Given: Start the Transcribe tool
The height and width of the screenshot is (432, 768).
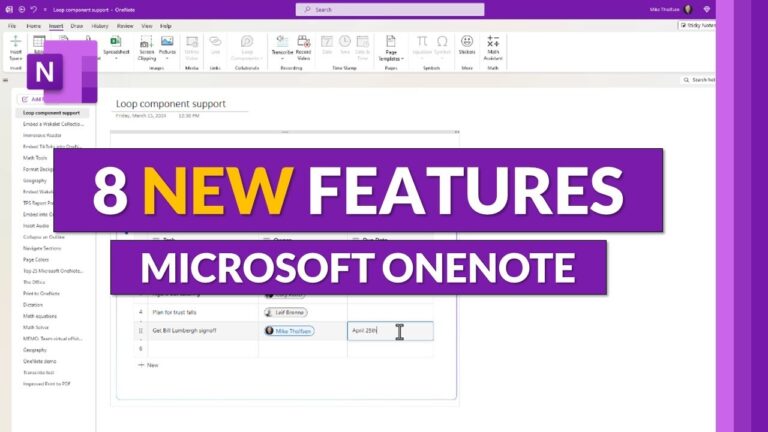Looking at the screenshot, I should (282, 48).
